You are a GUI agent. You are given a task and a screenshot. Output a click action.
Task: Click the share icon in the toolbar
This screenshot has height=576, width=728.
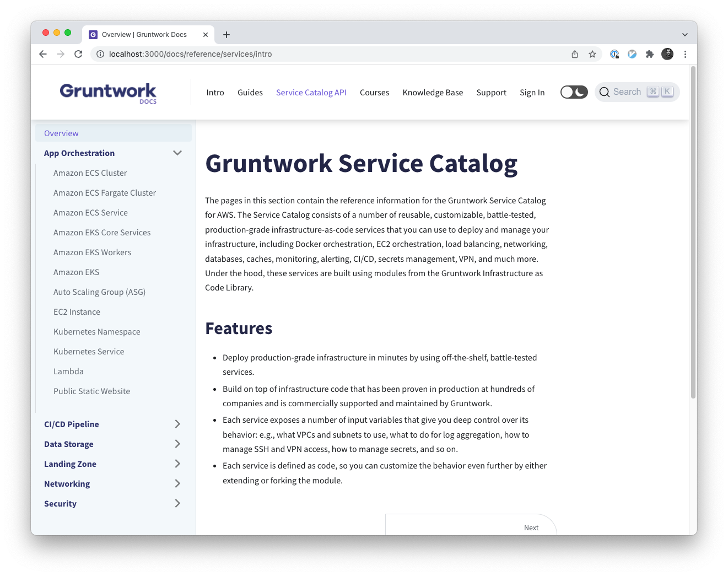click(575, 54)
